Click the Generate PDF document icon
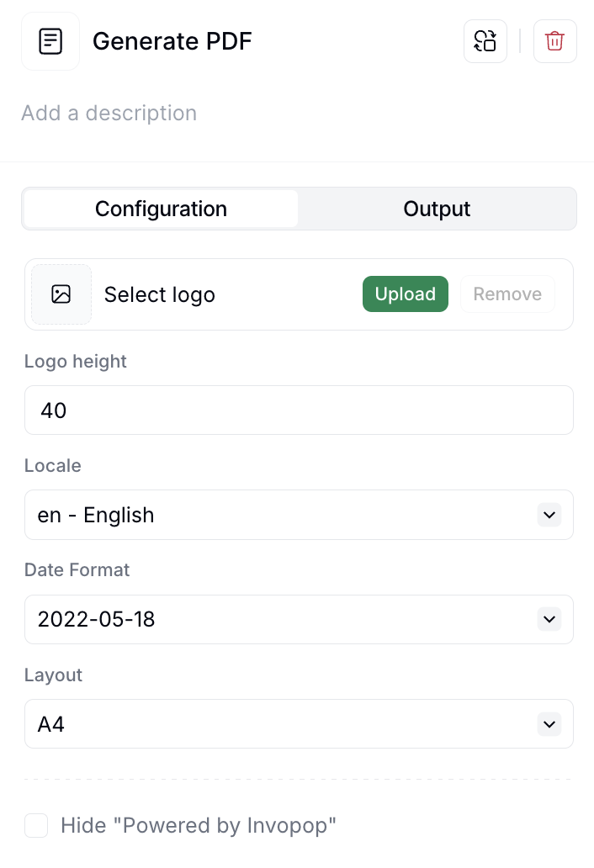Screen dimensions: 594x868 [x=50, y=40]
